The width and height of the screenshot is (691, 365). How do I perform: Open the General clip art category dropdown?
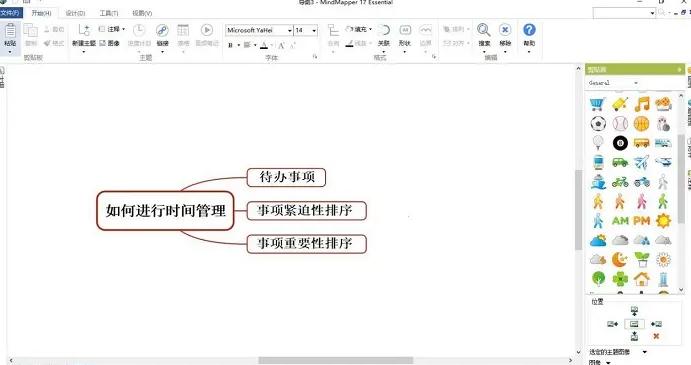[x=613, y=83]
